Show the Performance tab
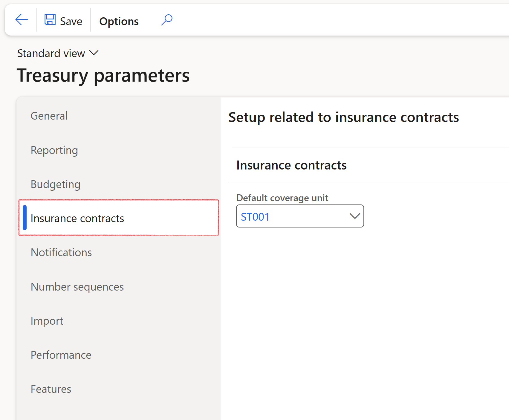The width and height of the screenshot is (509, 420). tap(61, 355)
